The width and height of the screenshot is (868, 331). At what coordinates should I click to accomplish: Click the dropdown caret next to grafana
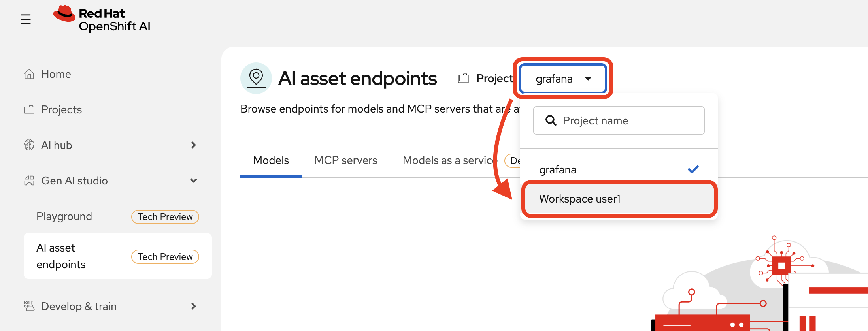pyautogui.click(x=588, y=79)
